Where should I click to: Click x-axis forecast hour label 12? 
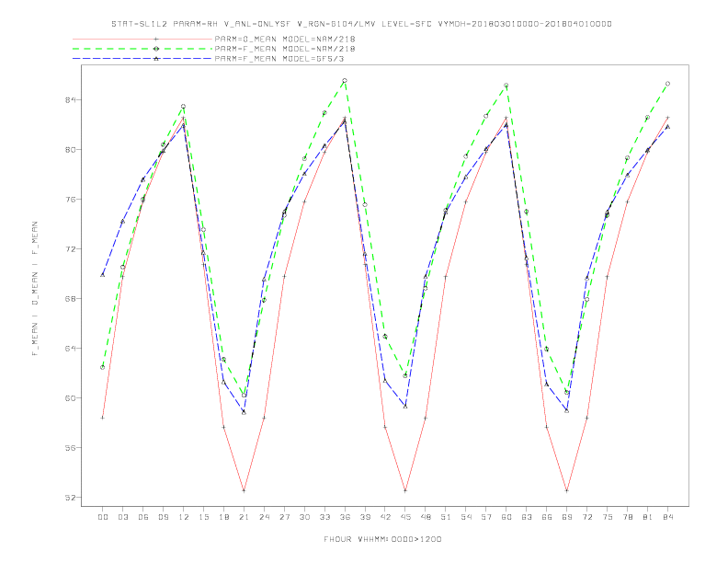184,517
